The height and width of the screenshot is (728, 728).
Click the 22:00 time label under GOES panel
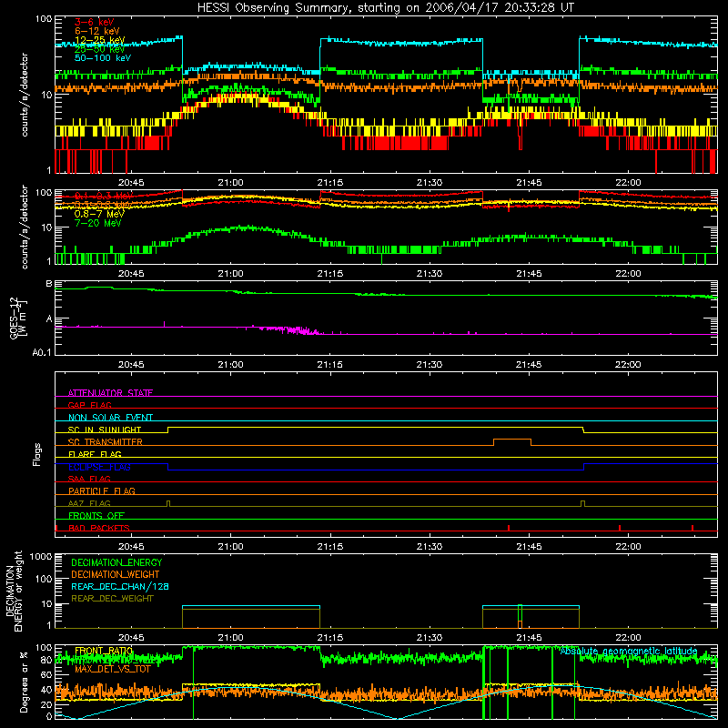click(x=628, y=365)
